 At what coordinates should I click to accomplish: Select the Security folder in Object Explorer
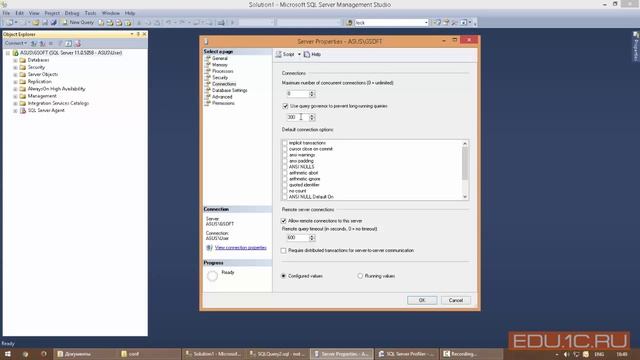(32, 67)
